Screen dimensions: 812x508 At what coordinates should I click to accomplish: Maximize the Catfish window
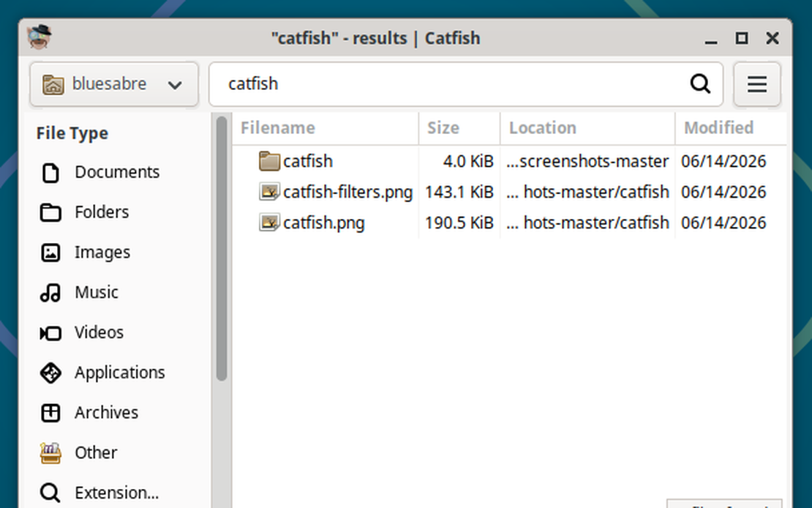[742, 38]
